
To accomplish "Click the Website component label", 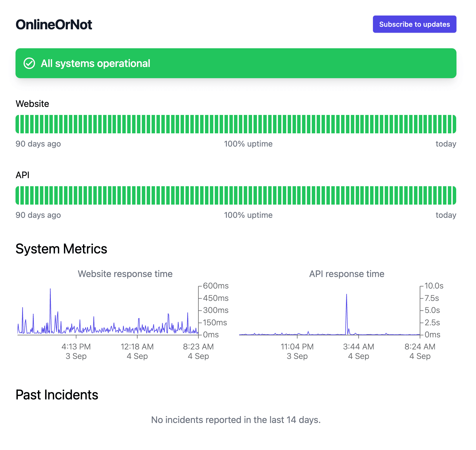I will (x=32, y=104).
